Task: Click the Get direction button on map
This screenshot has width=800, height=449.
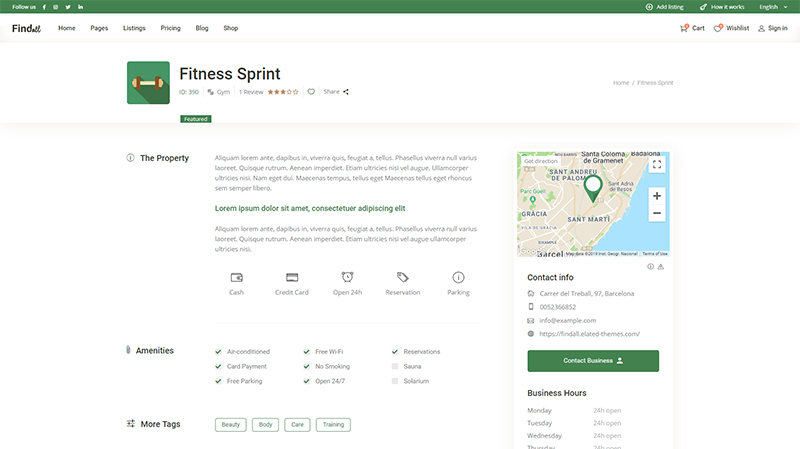Action: [541, 161]
